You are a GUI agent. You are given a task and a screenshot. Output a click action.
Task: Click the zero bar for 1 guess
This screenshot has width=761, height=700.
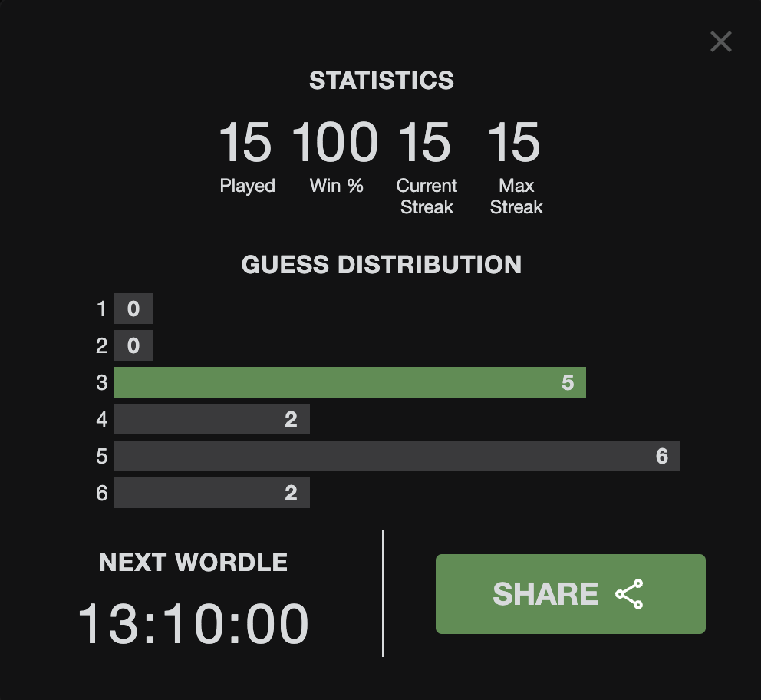click(x=133, y=309)
